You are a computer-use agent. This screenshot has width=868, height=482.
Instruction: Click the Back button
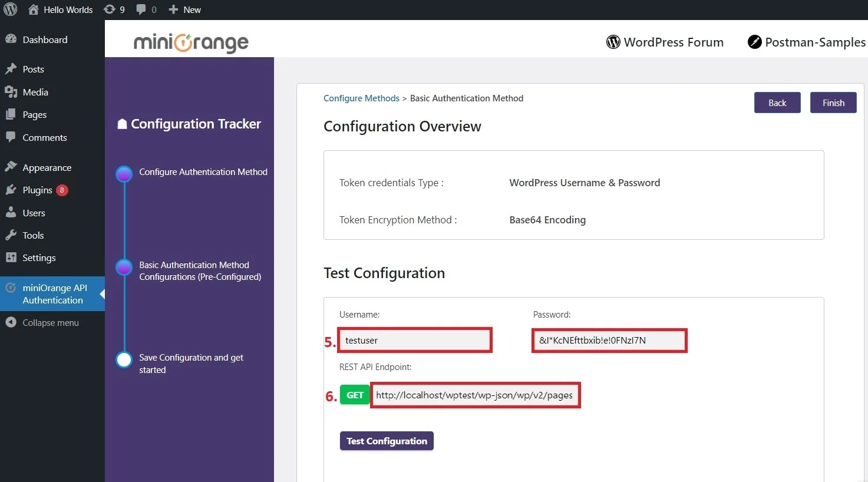pos(777,103)
